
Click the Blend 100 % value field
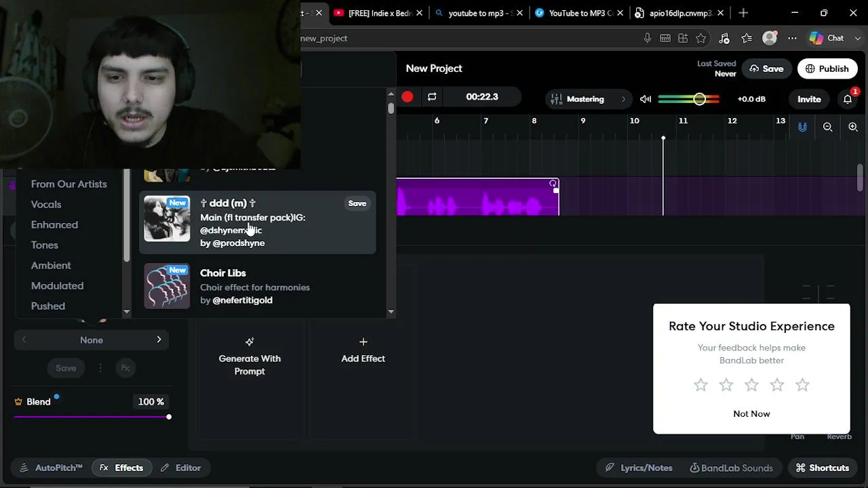[x=151, y=402]
